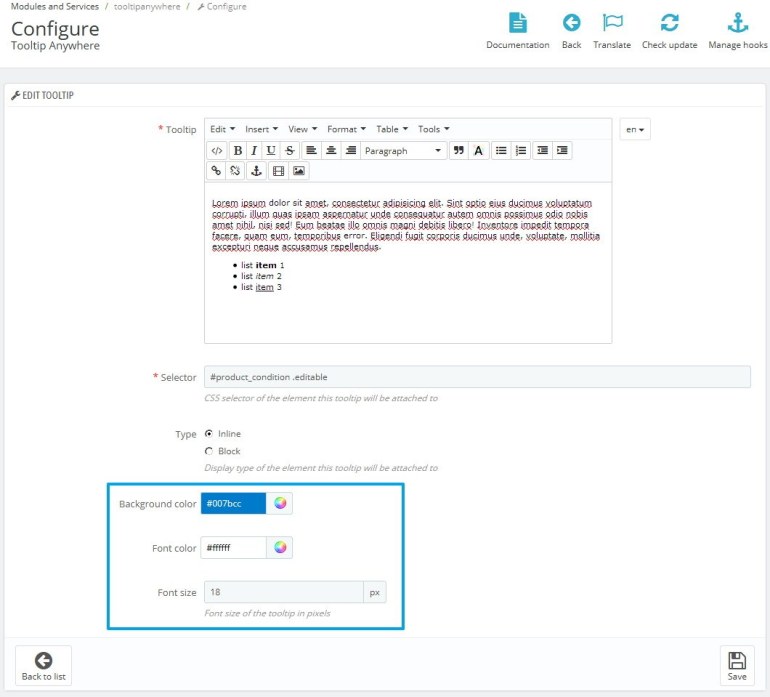Open source code view in editor
The width and height of the screenshot is (770, 697).
coord(217,151)
